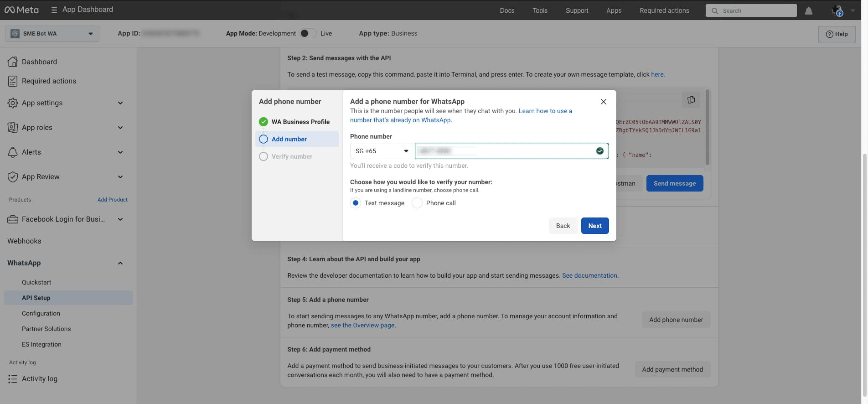The image size is (868, 404).
Task: Click the App Review shield icon
Action: click(x=13, y=176)
